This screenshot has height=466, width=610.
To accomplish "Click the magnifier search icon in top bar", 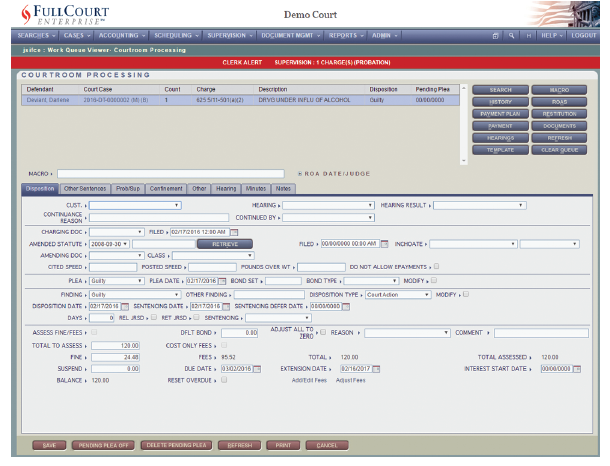I will point(512,36).
